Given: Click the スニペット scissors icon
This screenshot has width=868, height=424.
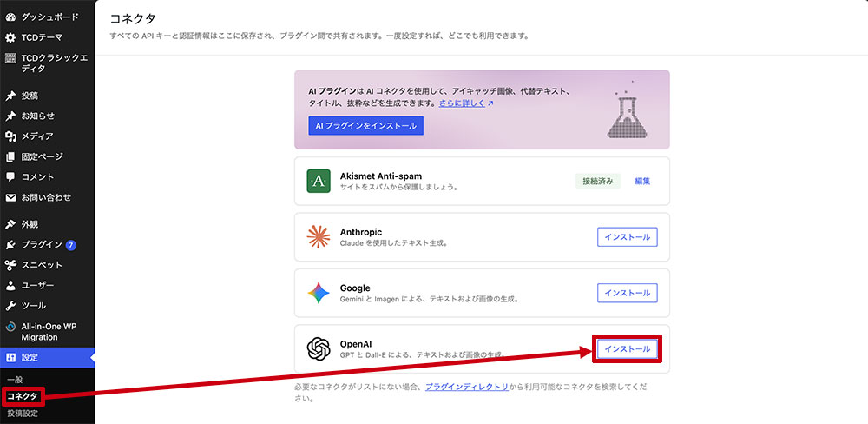Looking at the screenshot, I should pyautogui.click(x=10, y=265).
